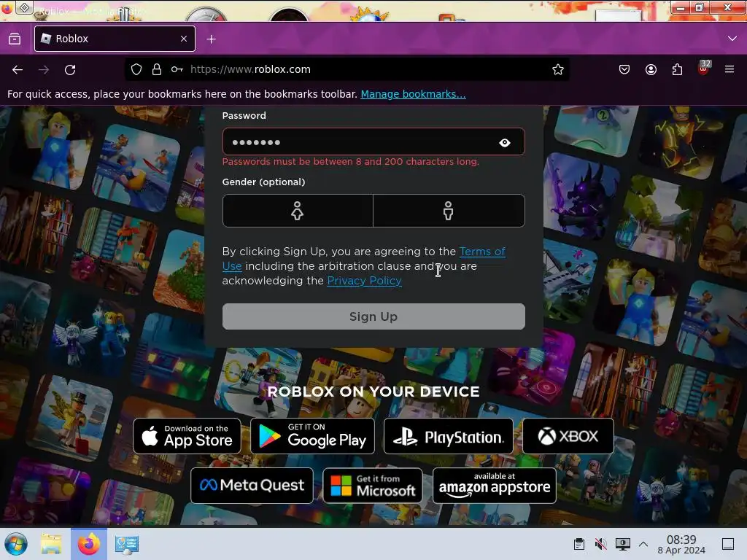Click the XBOX badge
The width and height of the screenshot is (747, 560).
coord(568,436)
